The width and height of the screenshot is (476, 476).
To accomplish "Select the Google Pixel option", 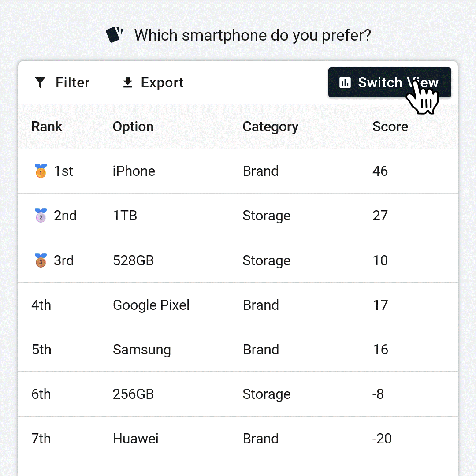I will (x=151, y=305).
